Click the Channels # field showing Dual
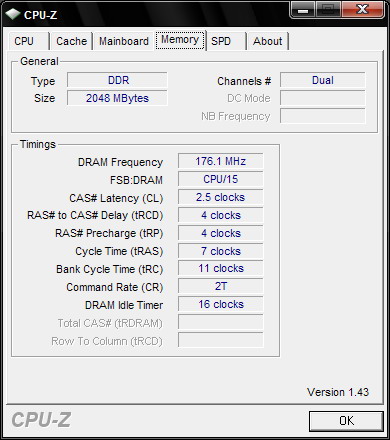 (x=323, y=80)
